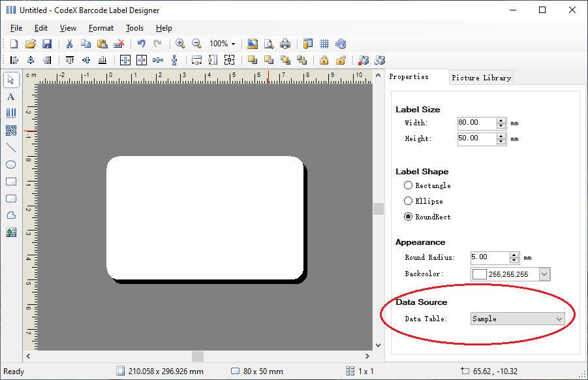Select the Ellipse drawing tool

[11, 165]
